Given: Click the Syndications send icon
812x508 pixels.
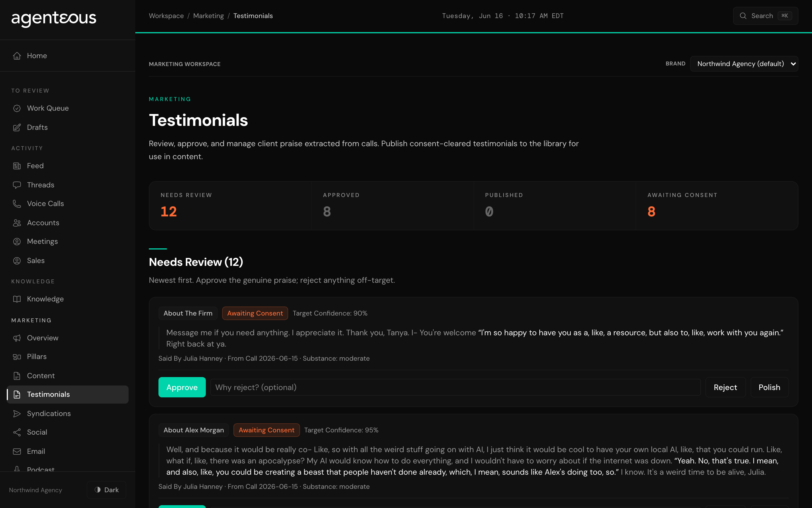Looking at the screenshot, I should coord(17,413).
